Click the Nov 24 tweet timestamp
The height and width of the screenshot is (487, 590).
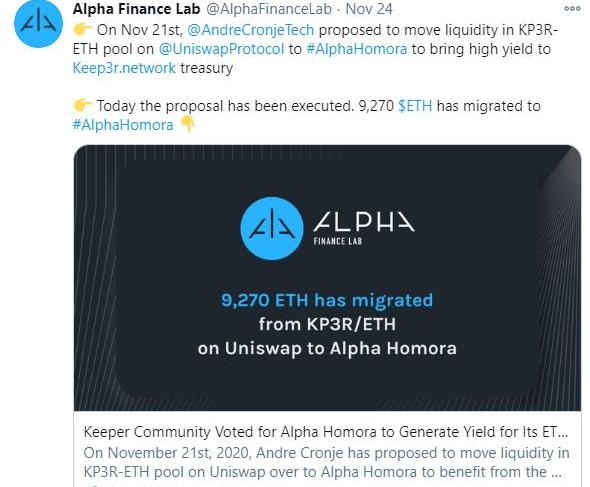point(369,9)
